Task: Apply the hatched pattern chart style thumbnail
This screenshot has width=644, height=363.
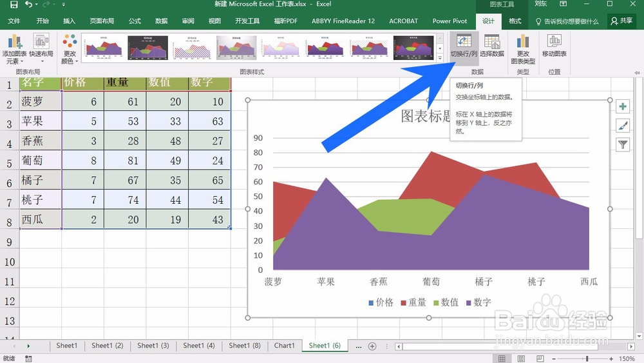Action: click(192, 48)
